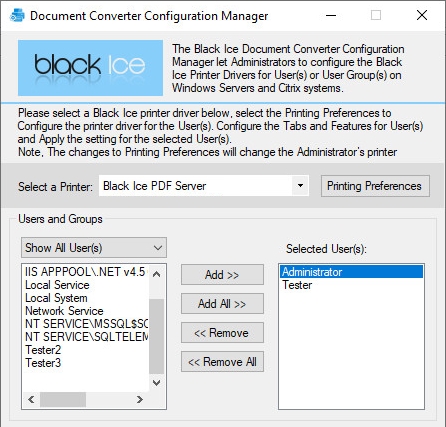Viewport: 446px width, 427px height.
Task: Open Printing Preferences
Action: click(x=375, y=186)
